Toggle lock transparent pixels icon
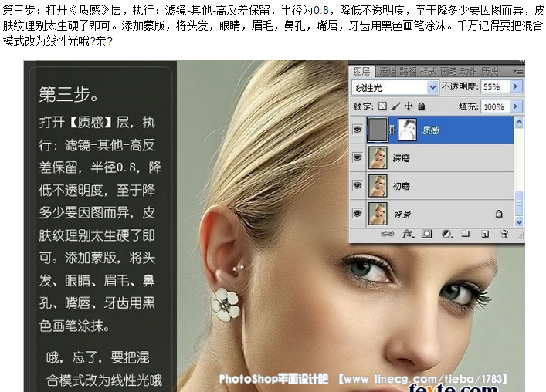 [x=382, y=106]
